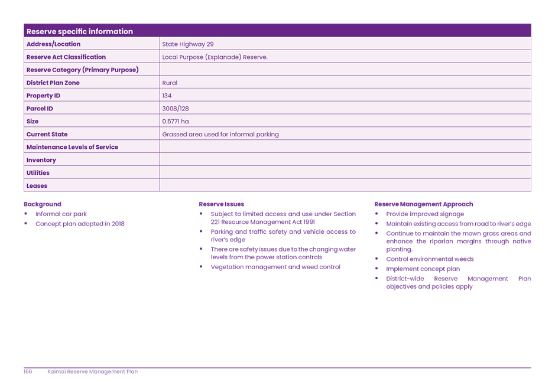The height and width of the screenshot is (392, 555).
Task: Click the Property ID value '134'
Action: [167, 96]
